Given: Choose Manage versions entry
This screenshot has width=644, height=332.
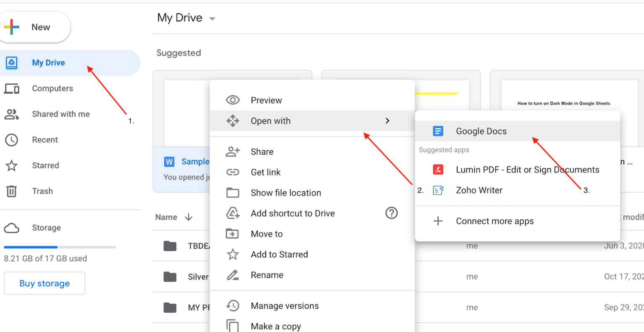Looking at the screenshot, I should coord(312,306).
